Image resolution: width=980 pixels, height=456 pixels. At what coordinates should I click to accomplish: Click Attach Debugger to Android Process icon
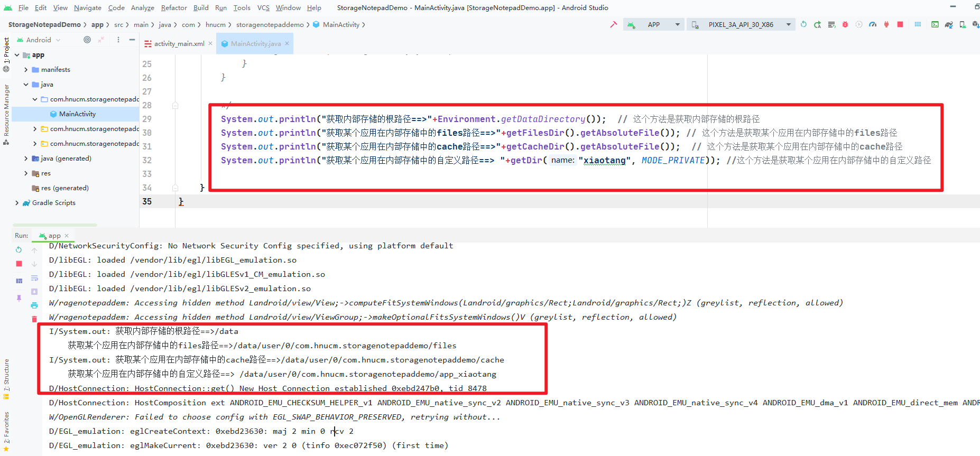[x=886, y=25]
